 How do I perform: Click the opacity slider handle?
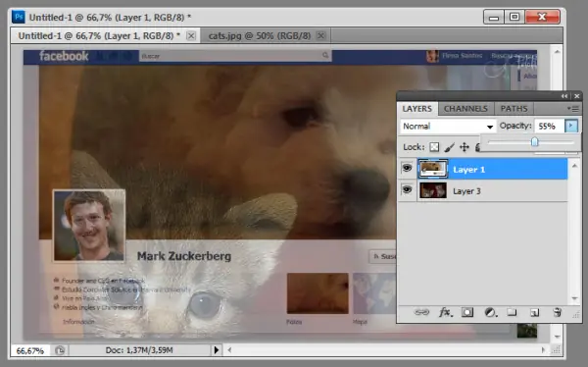[534, 141]
